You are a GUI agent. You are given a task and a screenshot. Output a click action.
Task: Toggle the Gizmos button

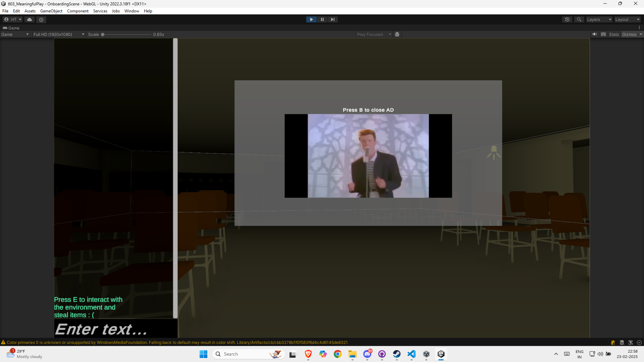click(629, 34)
